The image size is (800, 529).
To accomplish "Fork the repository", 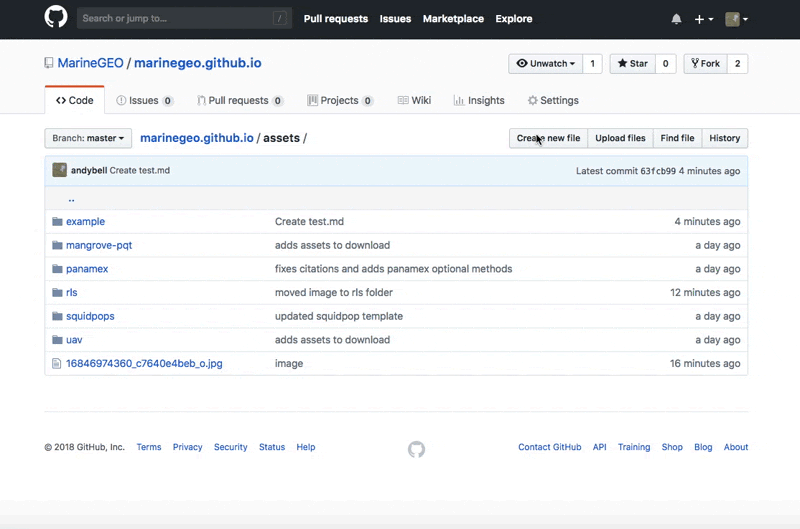I will (705, 64).
